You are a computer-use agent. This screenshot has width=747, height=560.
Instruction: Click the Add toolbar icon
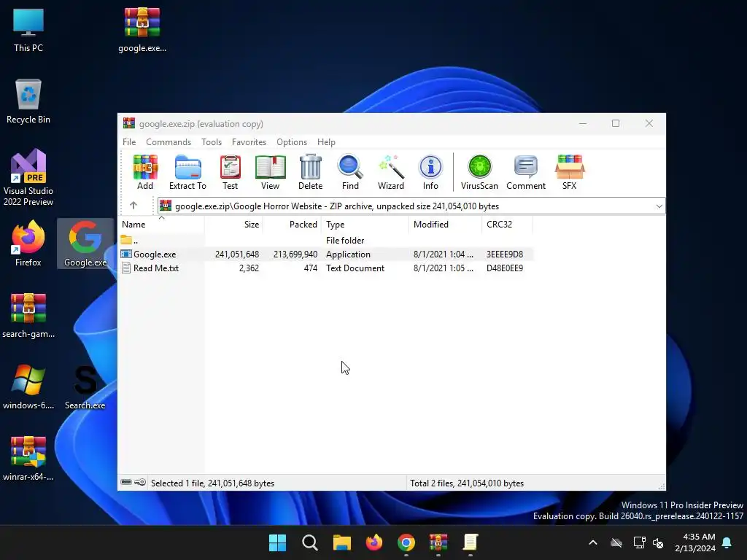tap(145, 172)
